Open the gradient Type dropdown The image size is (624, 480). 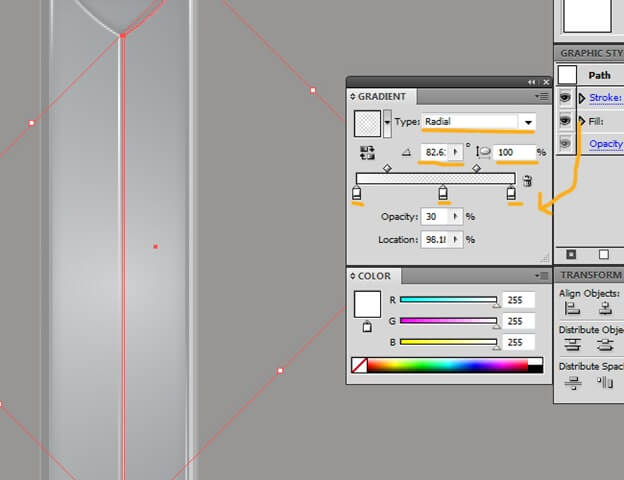click(526, 122)
